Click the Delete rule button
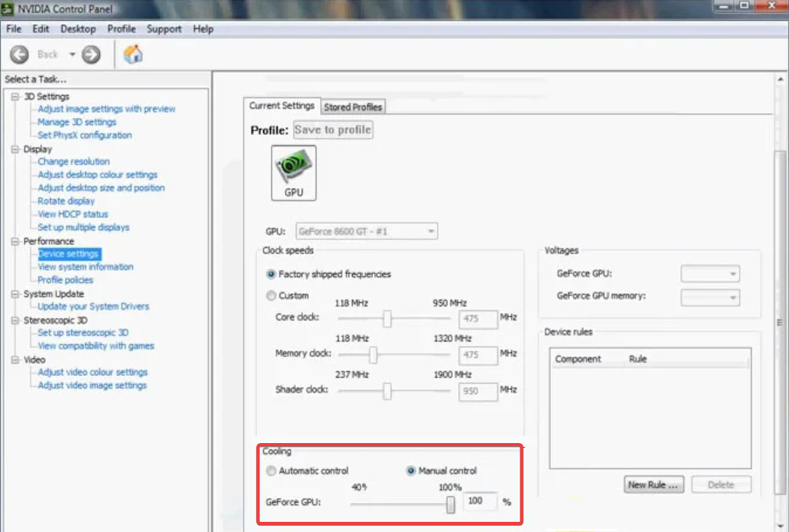The height and width of the screenshot is (532, 789). click(721, 484)
